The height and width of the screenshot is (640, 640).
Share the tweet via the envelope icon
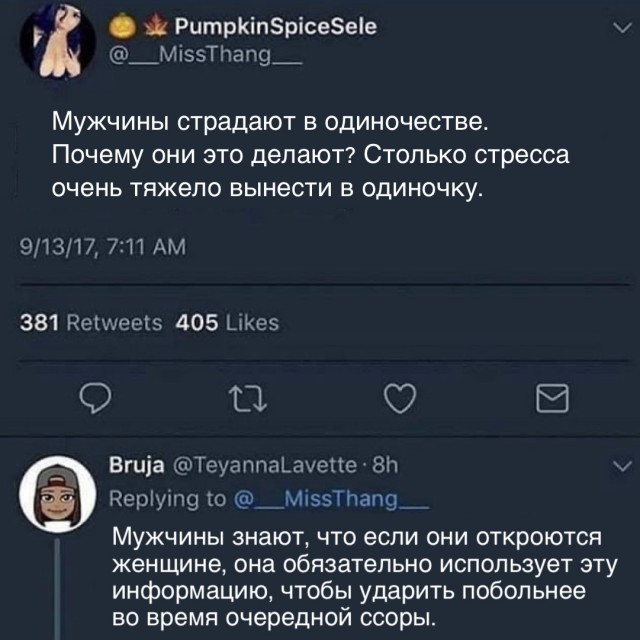point(553,400)
